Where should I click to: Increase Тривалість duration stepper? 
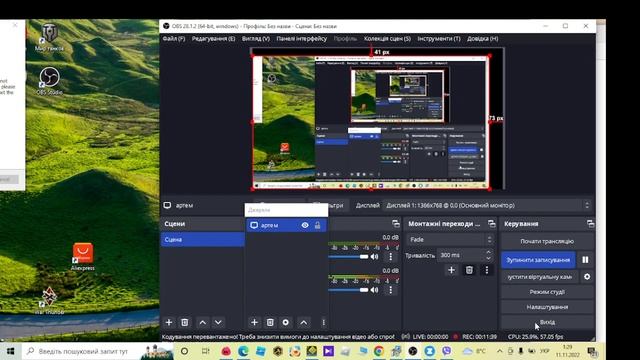coord(489,252)
